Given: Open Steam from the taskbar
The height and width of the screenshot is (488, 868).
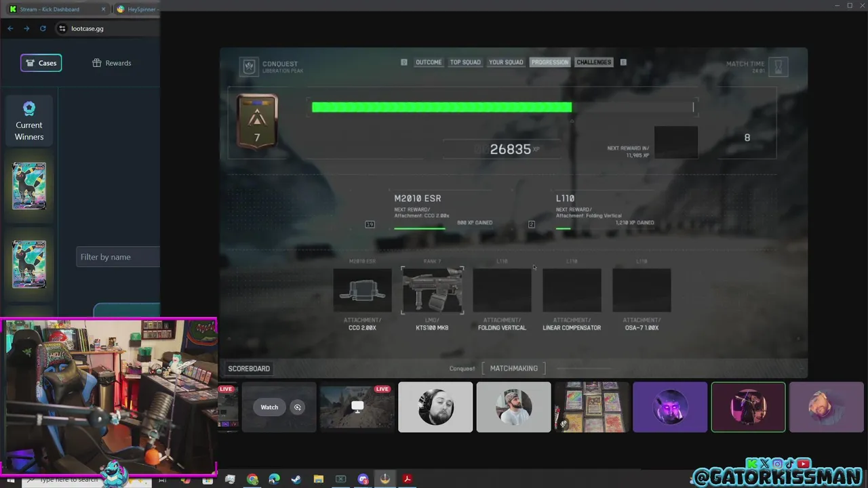Looking at the screenshot, I should (x=296, y=479).
